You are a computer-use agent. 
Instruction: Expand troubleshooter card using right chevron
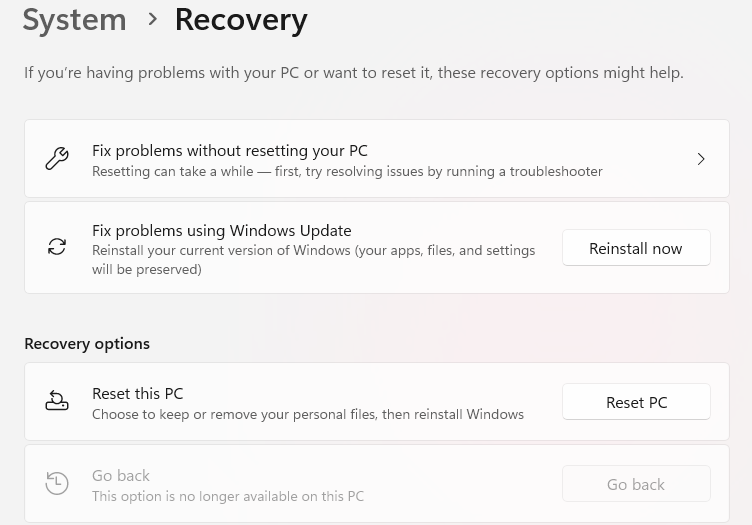click(x=701, y=159)
